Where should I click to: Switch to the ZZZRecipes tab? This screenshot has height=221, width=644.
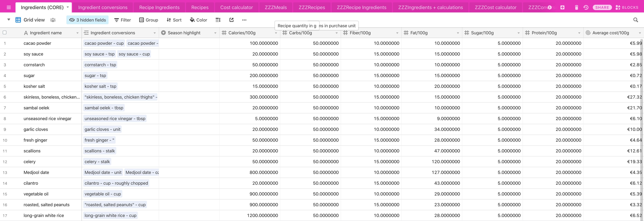(x=312, y=7)
